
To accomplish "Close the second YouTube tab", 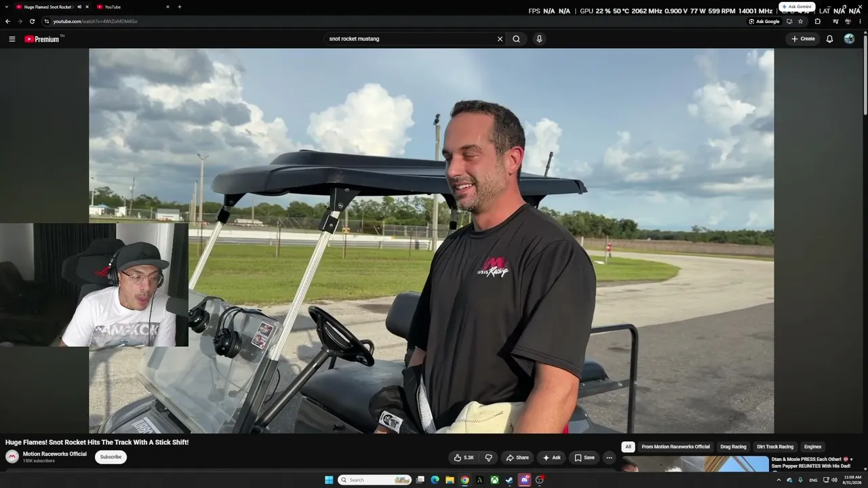I will pos(167,7).
